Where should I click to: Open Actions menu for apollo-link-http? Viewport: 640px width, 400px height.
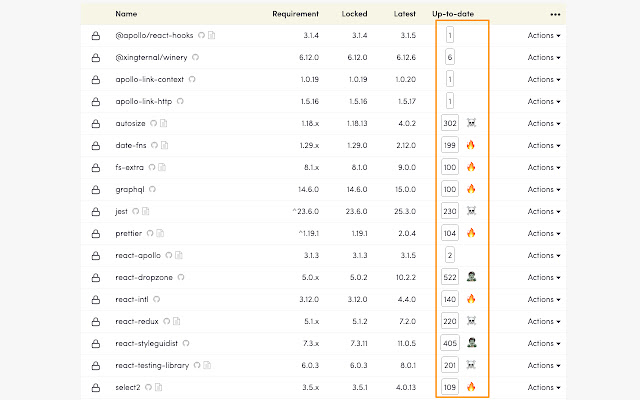tap(544, 102)
